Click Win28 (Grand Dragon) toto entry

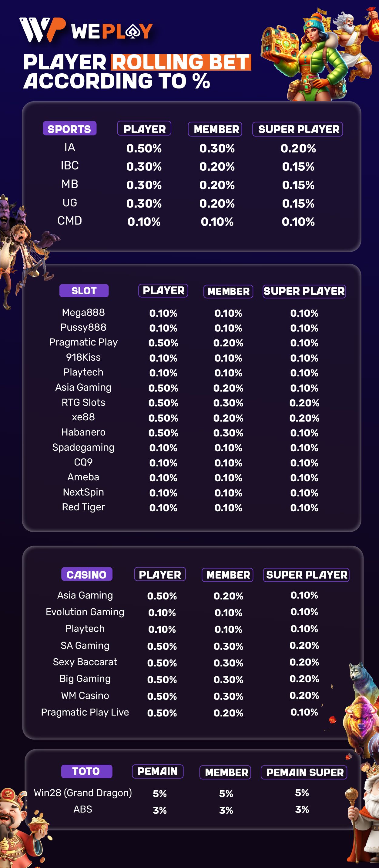(x=82, y=793)
